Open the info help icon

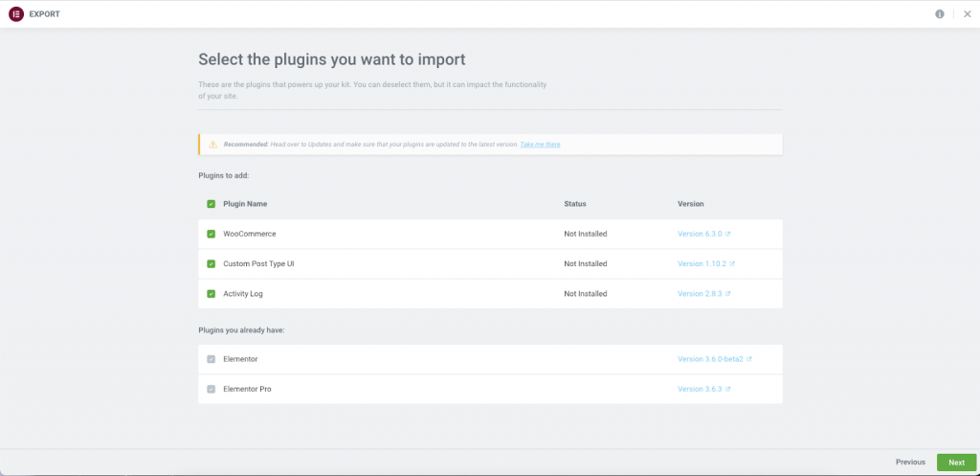939,14
